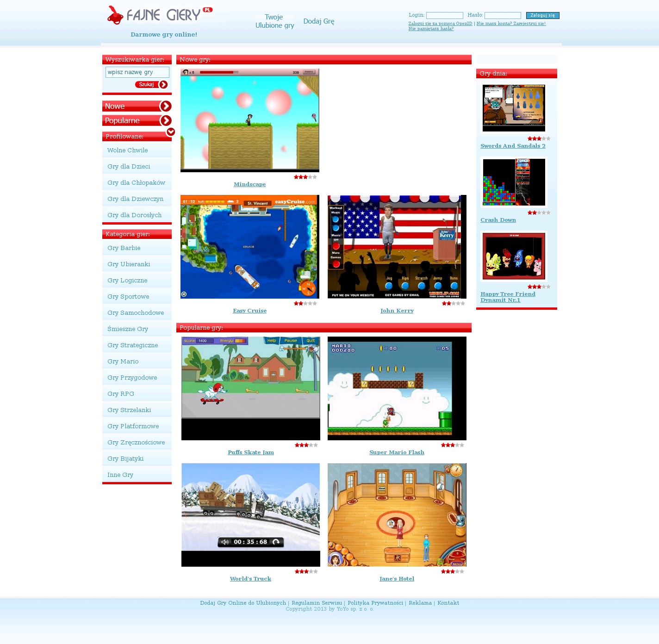Image resolution: width=659 pixels, height=644 pixels.
Task: Rate Jane's Hotel using its star rating
Action: point(453,571)
